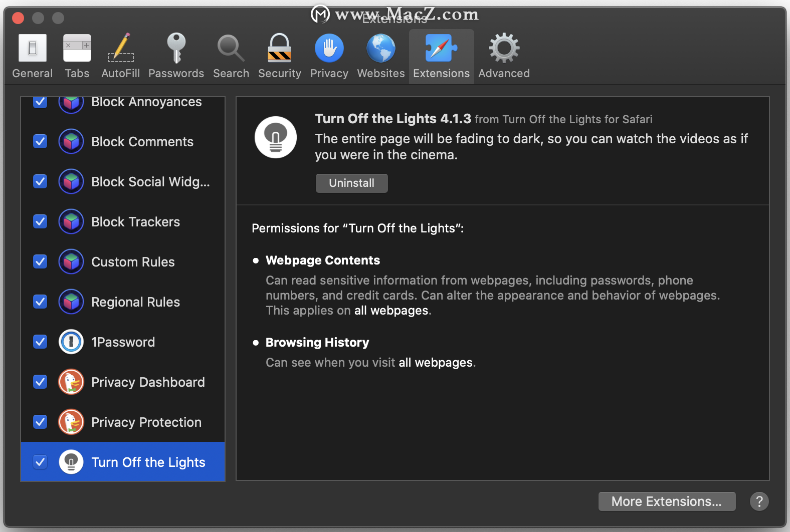The height and width of the screenshot is (532, 790).
Task: Toggle the Block Social Widgets checkbox
Action: (x=40, y=182)
